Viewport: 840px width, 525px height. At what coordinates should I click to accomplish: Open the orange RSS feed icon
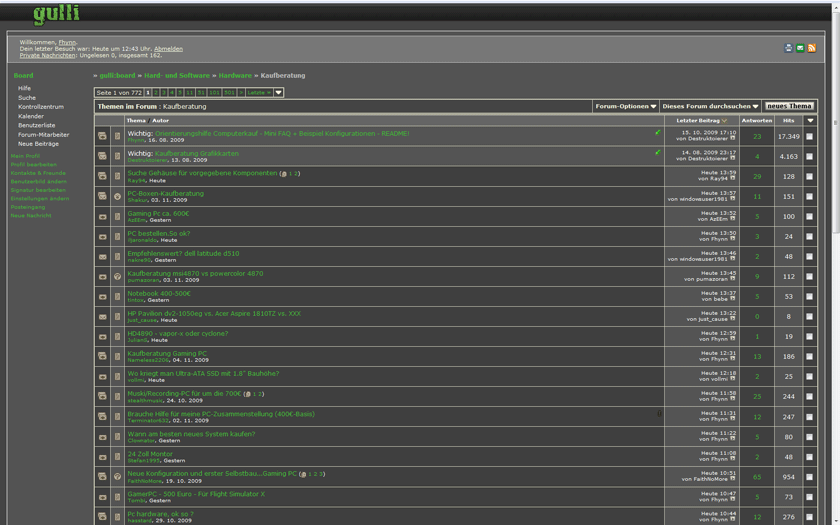(x=812, y=48)
